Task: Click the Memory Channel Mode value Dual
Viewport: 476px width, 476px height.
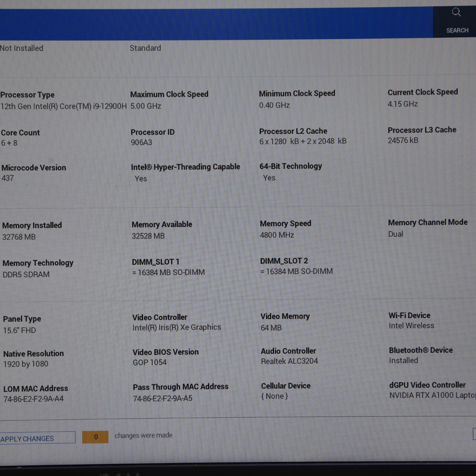Action: [396, 234]
